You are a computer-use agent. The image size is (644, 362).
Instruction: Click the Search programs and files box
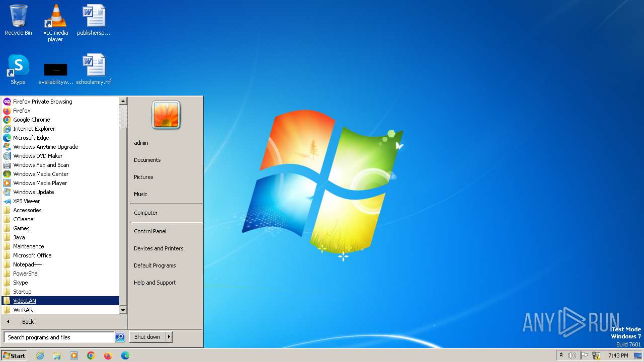click(x=59, y=337)
